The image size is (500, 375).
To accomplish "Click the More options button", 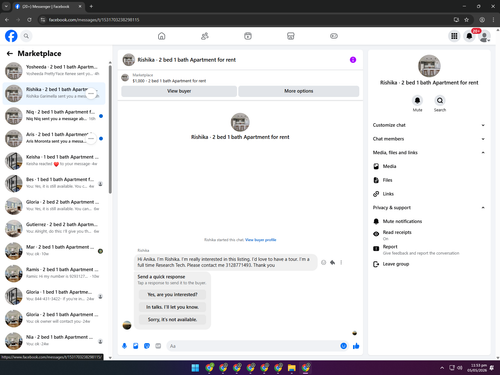I will coord(299,91).
